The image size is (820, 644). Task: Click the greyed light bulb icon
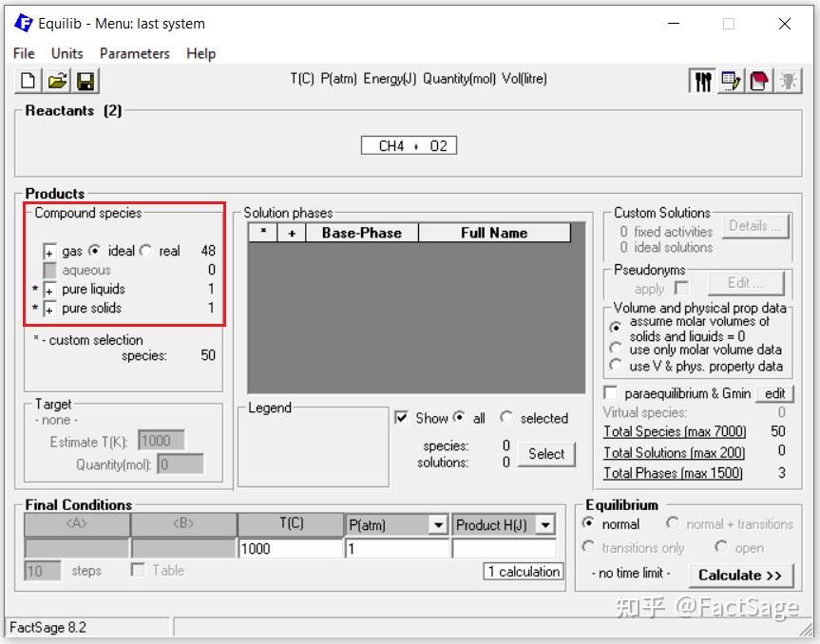(788, 82)
